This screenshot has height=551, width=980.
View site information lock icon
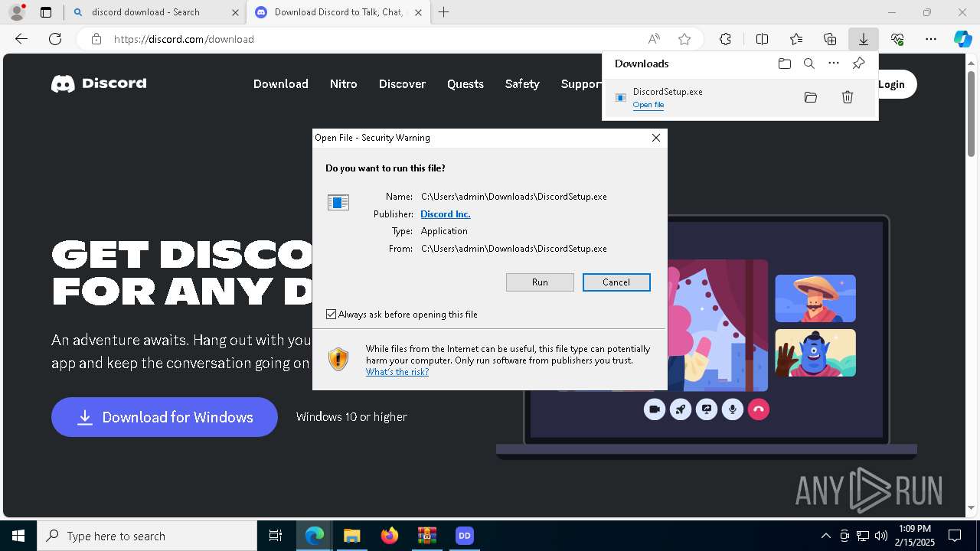tap(96, 39)
